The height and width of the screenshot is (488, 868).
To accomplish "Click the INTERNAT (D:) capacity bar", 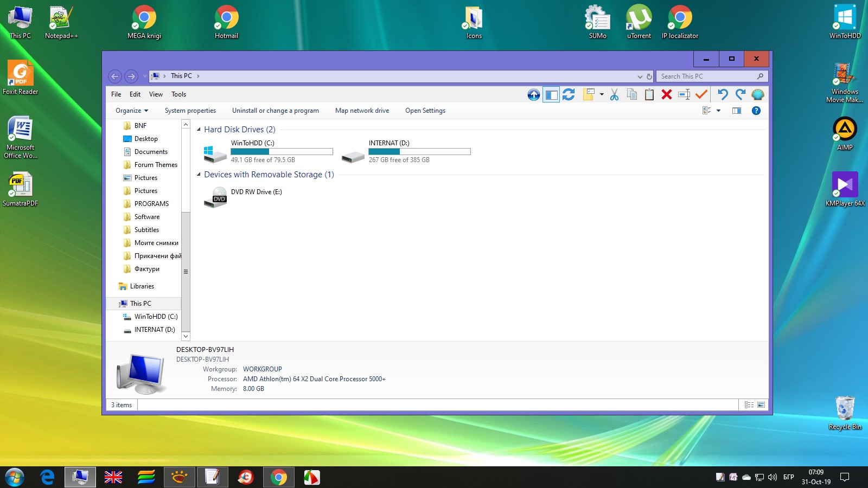I will pos(419,152).
